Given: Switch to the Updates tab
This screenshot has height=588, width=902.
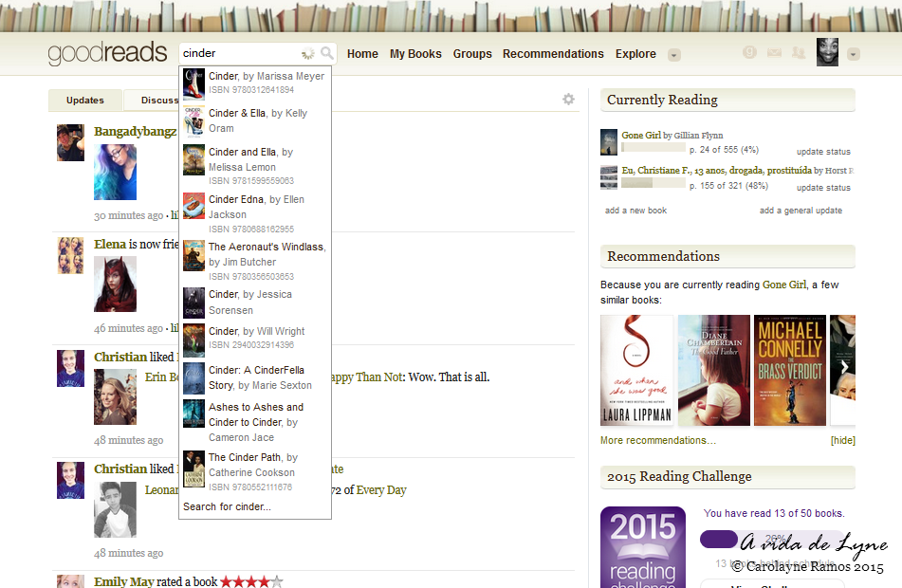Looking at the screenshot, I should pyautogui.click(x=85, y=101).
